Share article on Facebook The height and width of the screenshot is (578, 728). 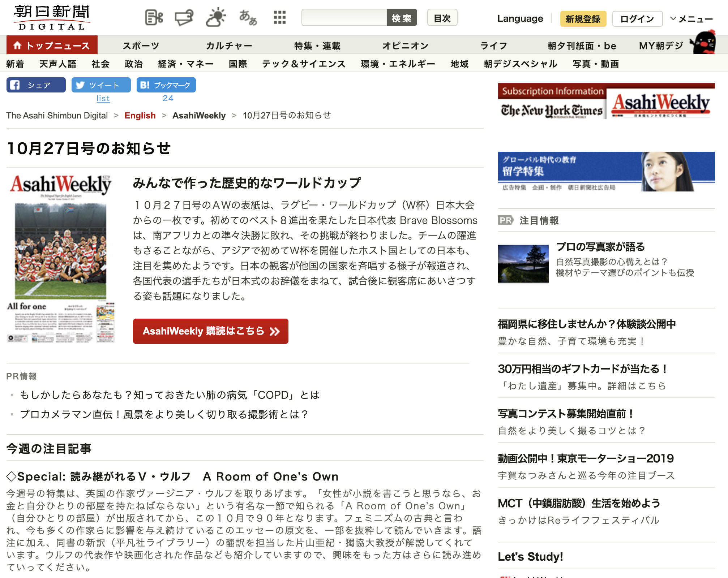(36, 85)
